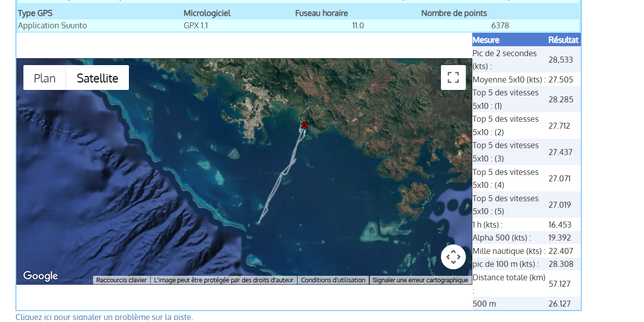Switch map to Satellite view
Image resolution: width=644 pixels, height=322 pixels.
(98, 78)
